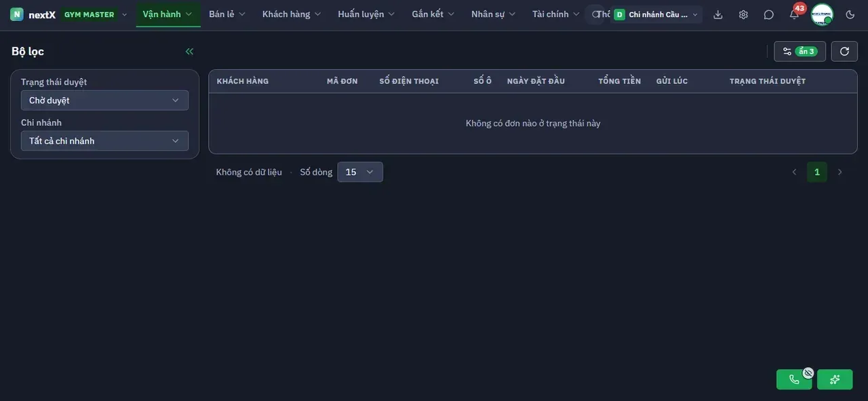Hide the phone button via eye-slash icon

point(808,373)
